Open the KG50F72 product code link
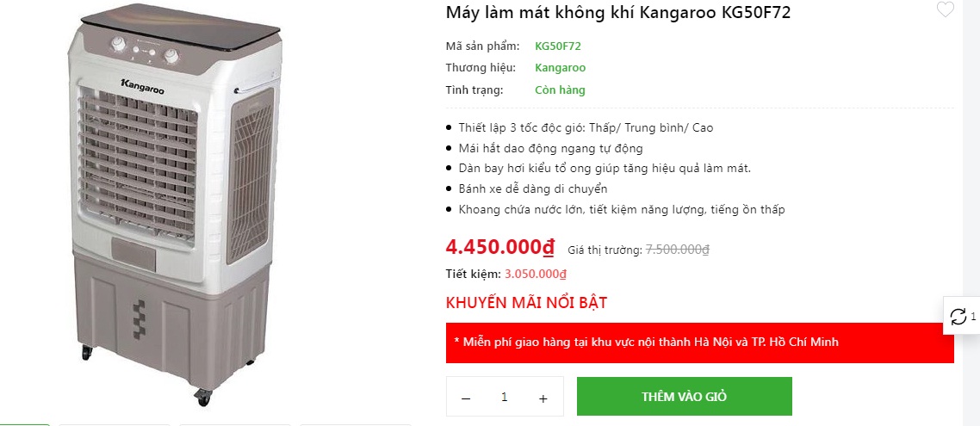Viewport: 980px width, 426px height. tap(557, 46)
